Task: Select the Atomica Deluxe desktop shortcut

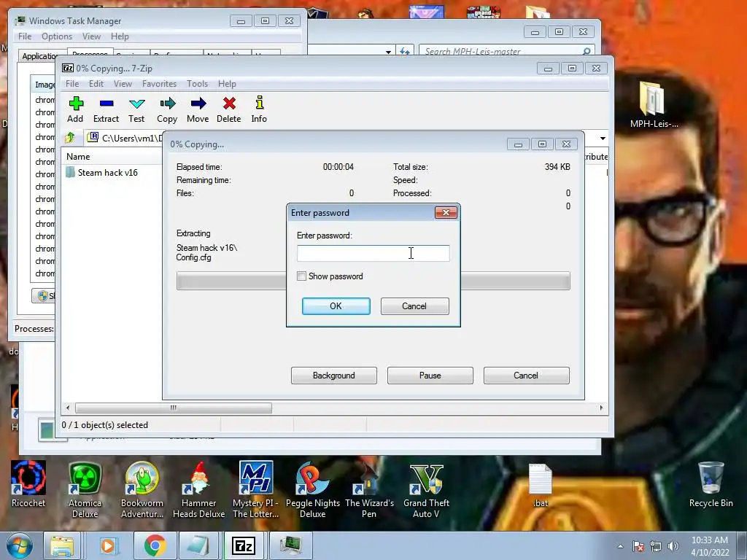Action: (x=85, y=489)
